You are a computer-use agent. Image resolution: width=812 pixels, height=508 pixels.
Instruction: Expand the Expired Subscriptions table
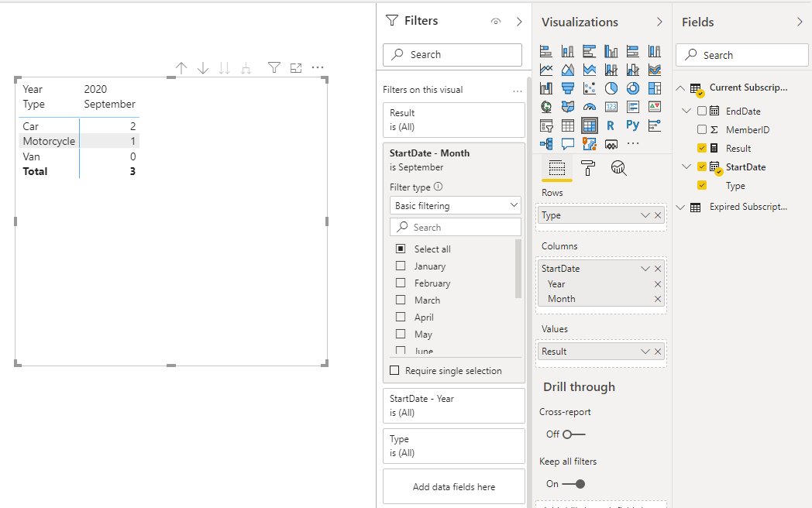tap(680, 207)
